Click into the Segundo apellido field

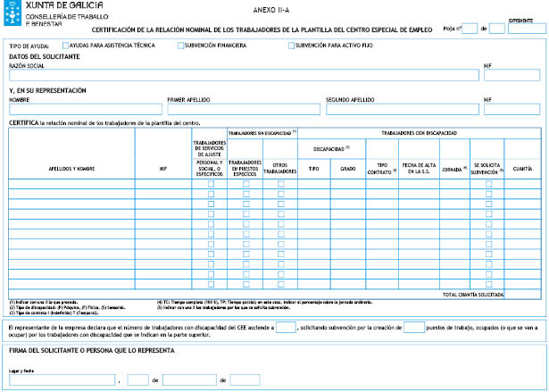click(x=401, y=110)
